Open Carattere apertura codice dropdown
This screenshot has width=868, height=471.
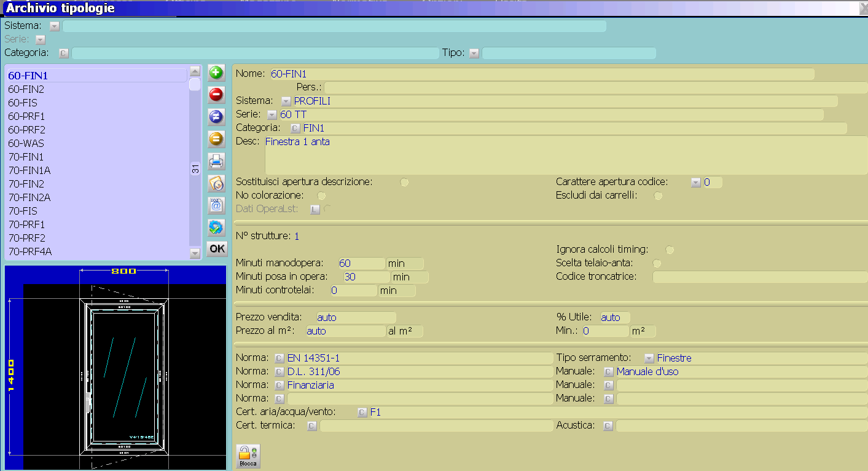point(695,183)
